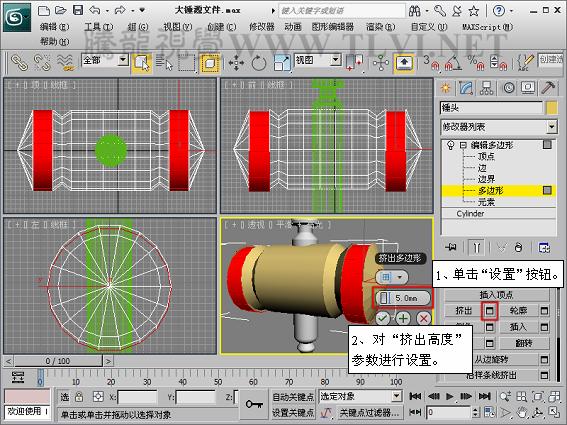The width and height of the screenshot is (567, 425).
Task: Collapse the 编辑多边形 tree node
Action: click(463, 145)
